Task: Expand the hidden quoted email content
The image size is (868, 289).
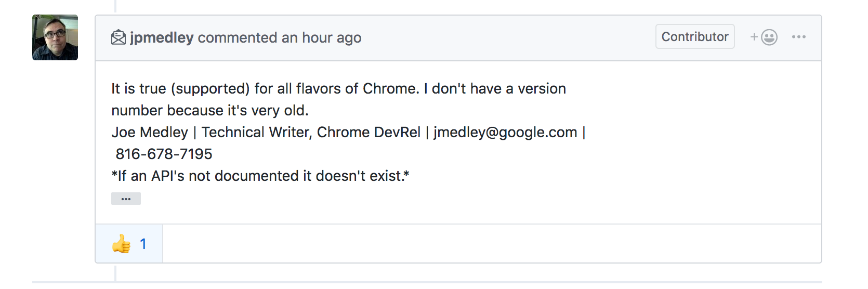Action: 126,199
